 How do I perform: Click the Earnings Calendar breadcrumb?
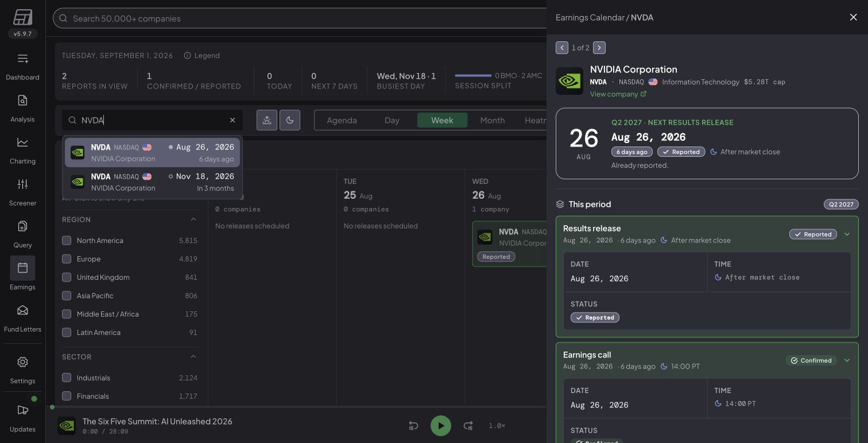pyautogui.click(x=590, y=17)
